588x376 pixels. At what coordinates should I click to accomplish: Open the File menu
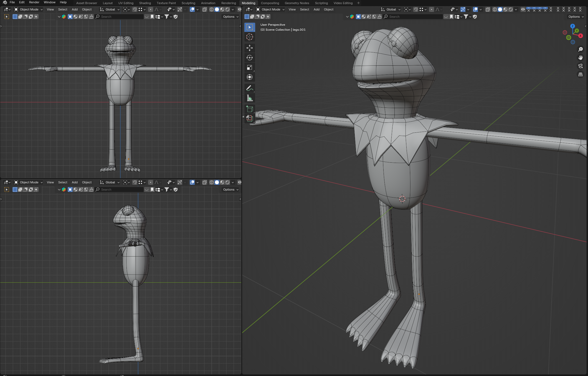[x=12, y=2]
